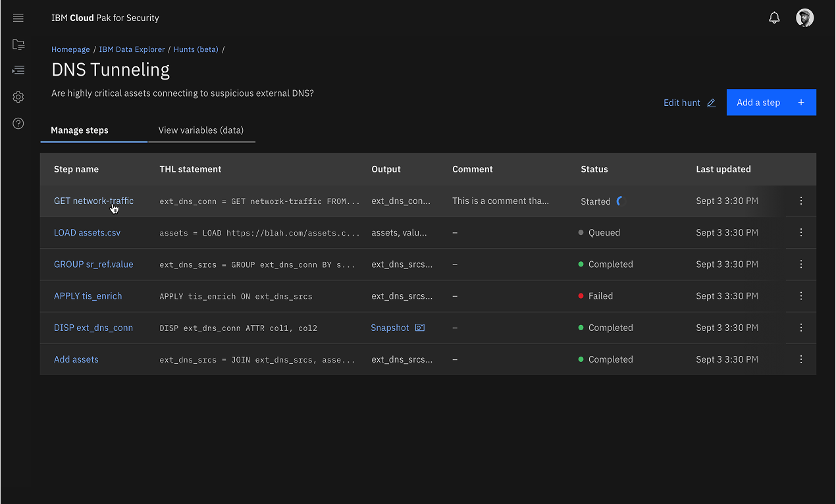This screenshot has height=504, width=836.
Task: Open the GET network-traffic step
Action: click(x=93, y=201)
